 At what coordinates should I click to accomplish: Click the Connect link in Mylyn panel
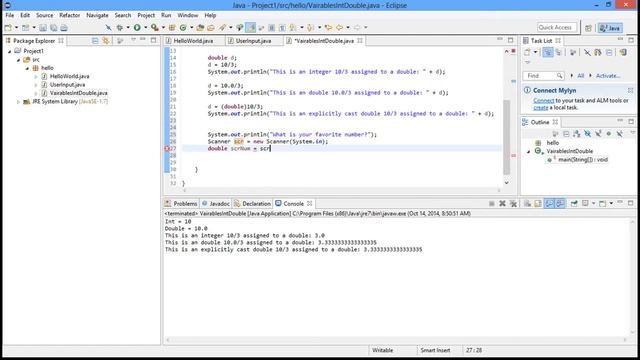point(543,100)
